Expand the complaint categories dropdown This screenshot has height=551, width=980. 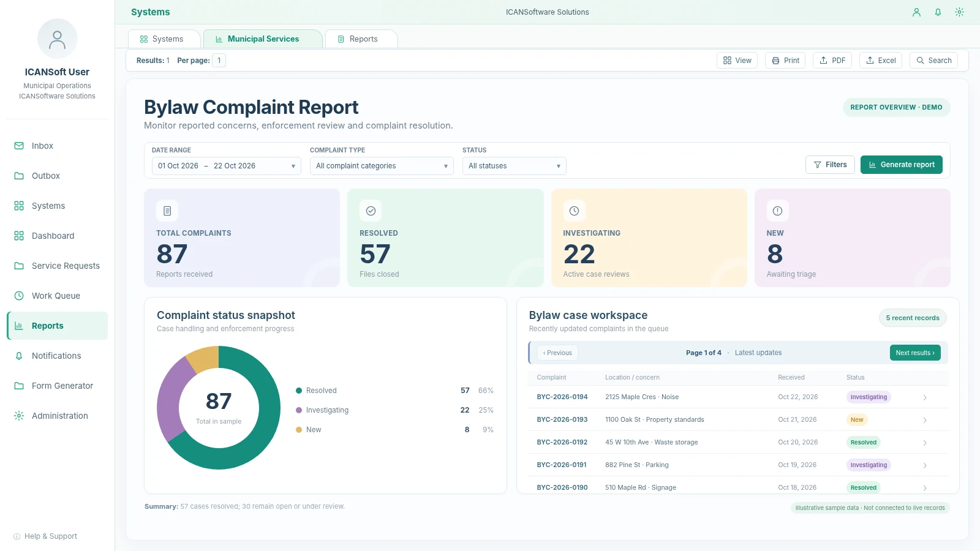[x=382, y=166]
